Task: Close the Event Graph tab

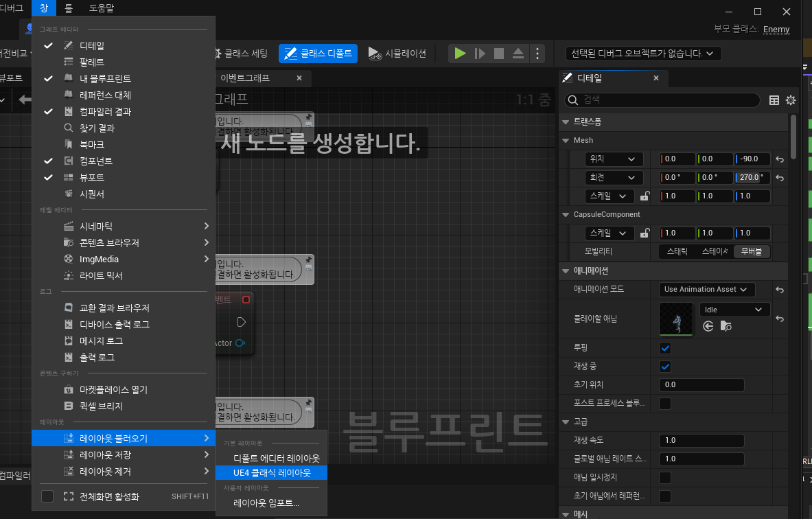Action: tap(299, 78)
